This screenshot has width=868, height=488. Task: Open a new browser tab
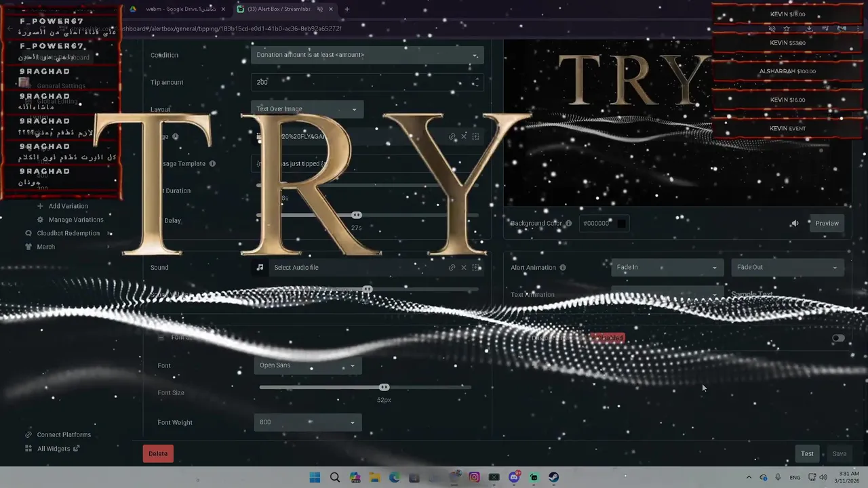click(x=347, y=9)
